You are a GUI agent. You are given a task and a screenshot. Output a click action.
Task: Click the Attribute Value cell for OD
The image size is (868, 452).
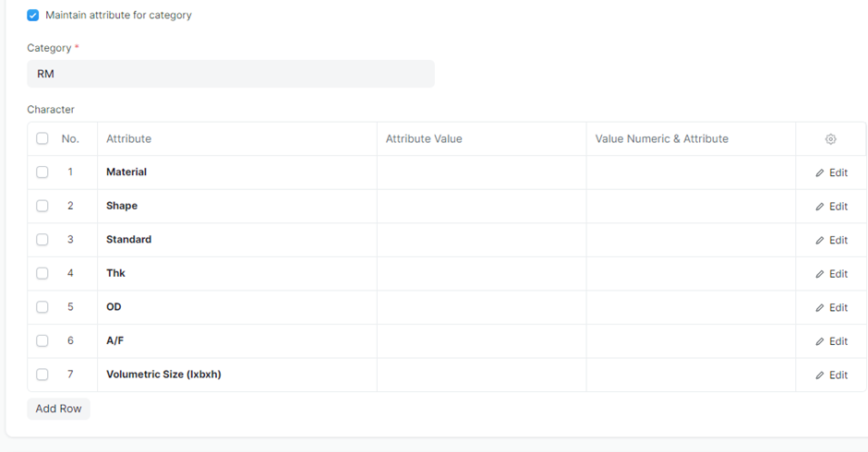tap(481, 307)
